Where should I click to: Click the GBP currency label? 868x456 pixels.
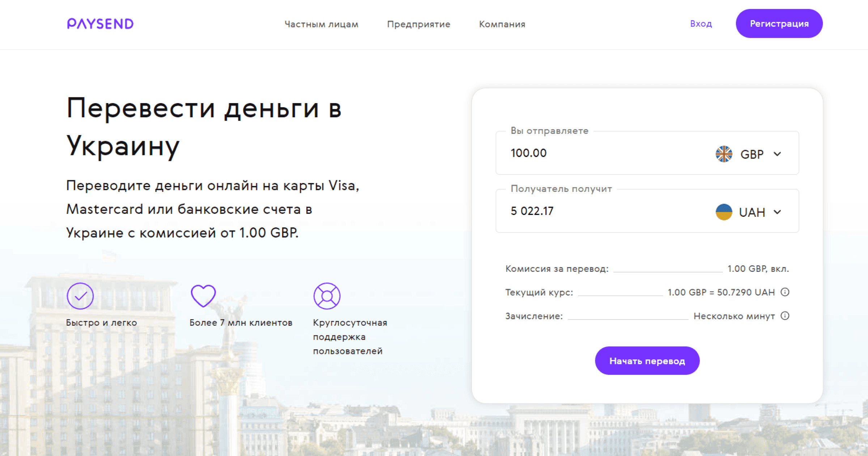click(x=752, y=155)
